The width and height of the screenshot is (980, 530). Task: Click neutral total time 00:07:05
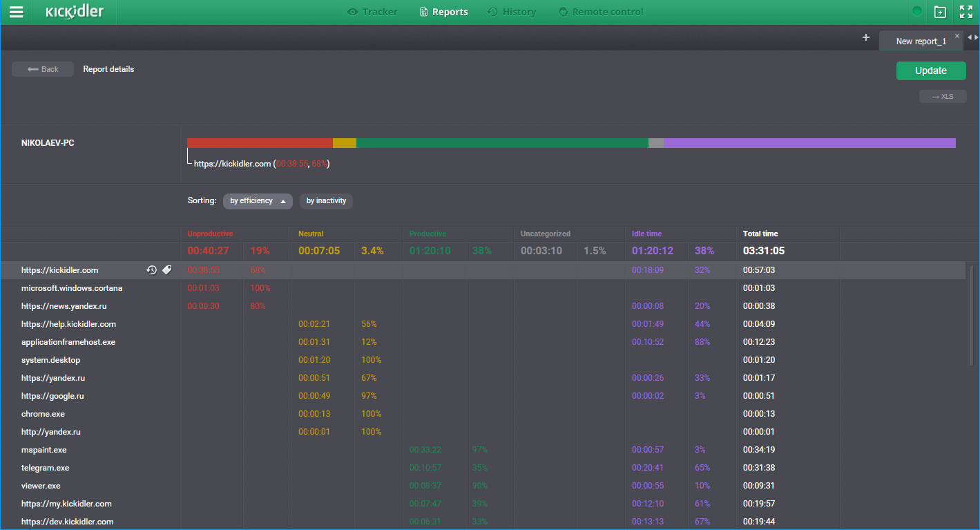click(319, 251)
